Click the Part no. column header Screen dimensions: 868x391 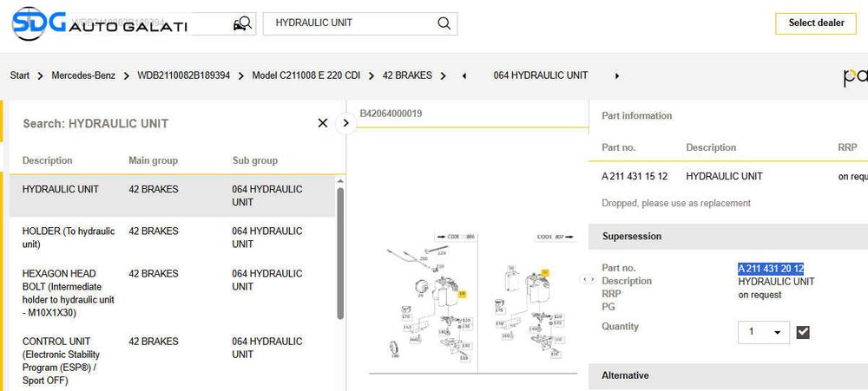618,147
